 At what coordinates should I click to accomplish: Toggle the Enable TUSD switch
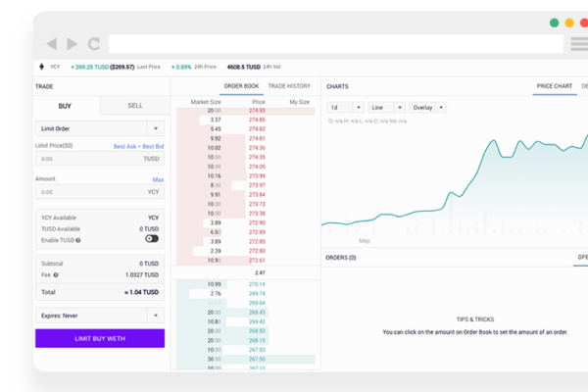[x=152, y=238]
